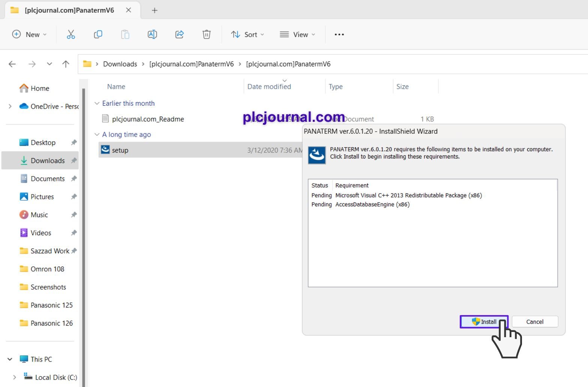Click the first [plcjournal.com]PanatermV6 breadcrumb
588x387 pixels.
(x=191, y=64)
